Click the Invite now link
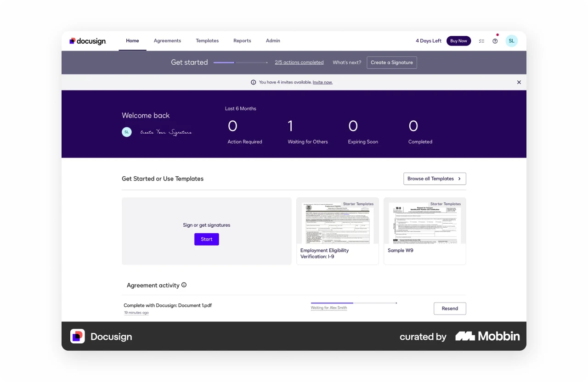This screenshot has height=382, width=588. [x=322, y=82]
